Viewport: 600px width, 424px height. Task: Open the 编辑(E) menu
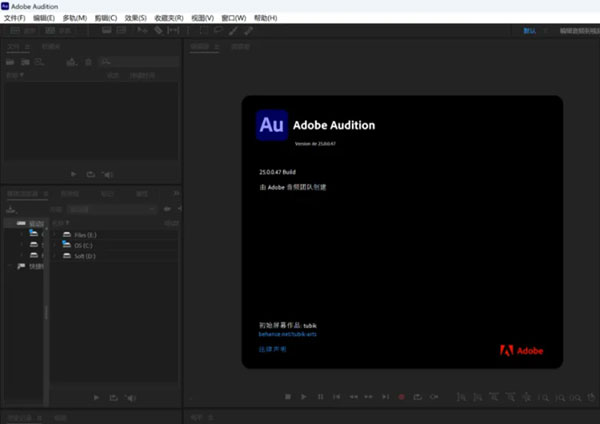click(x=44, y=18)
